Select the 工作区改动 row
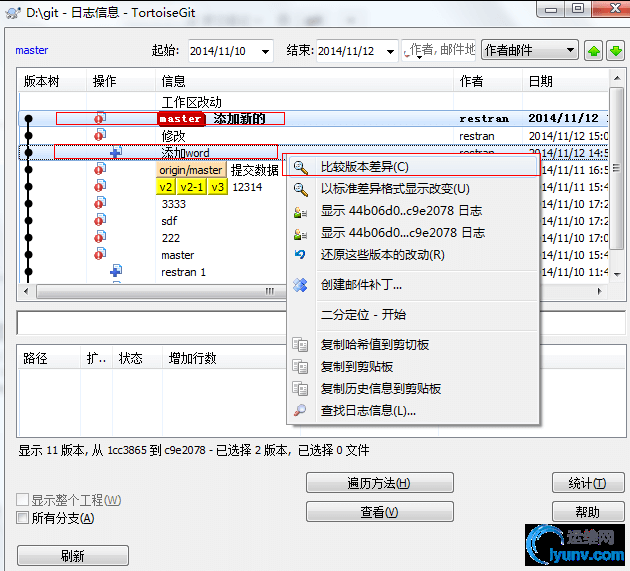Image resolution: width=630 pixels, height=571 pixels. pos(313,102)
